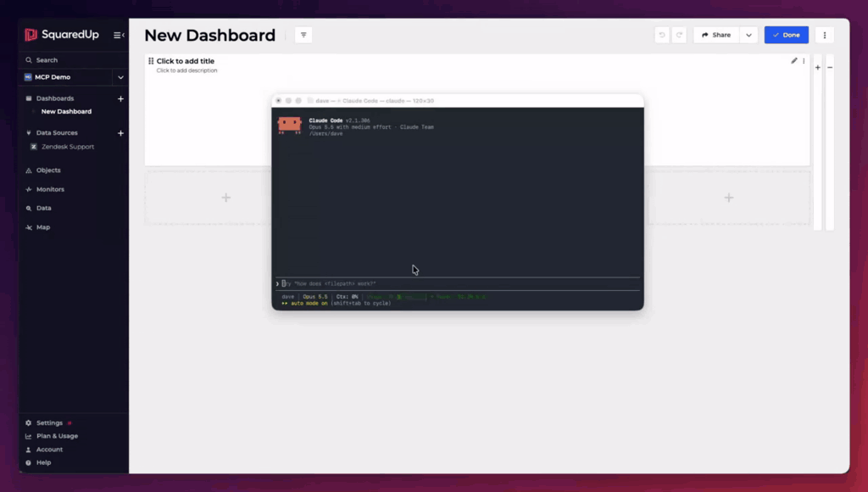
Task: Click Done to finish editing
Action: [786, 35]
